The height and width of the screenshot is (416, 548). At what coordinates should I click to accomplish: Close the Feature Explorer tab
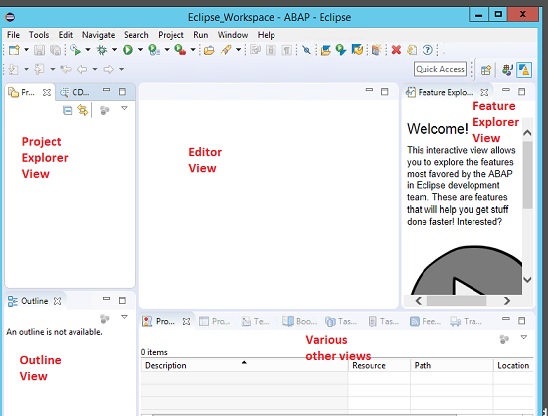[x=484, y=92]
